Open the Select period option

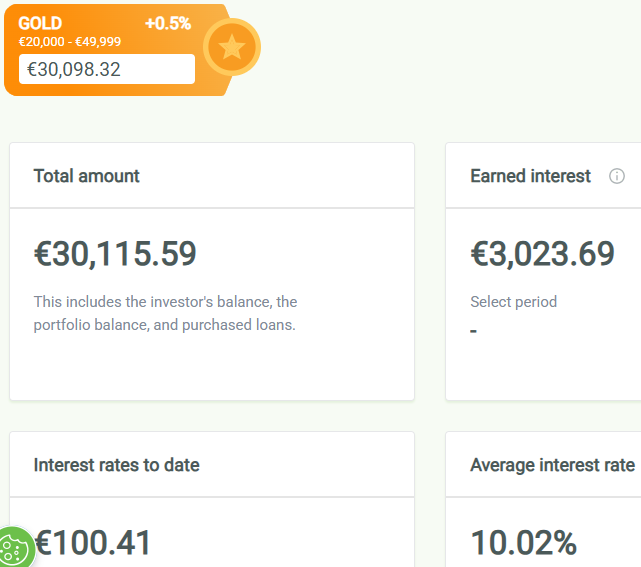(513, 301)
